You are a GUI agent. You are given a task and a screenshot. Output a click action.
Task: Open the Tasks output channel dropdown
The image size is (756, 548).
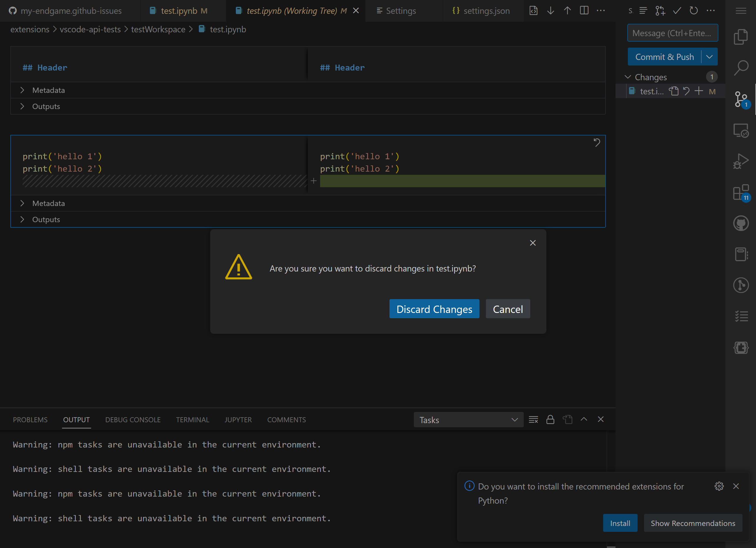[468, 420]
